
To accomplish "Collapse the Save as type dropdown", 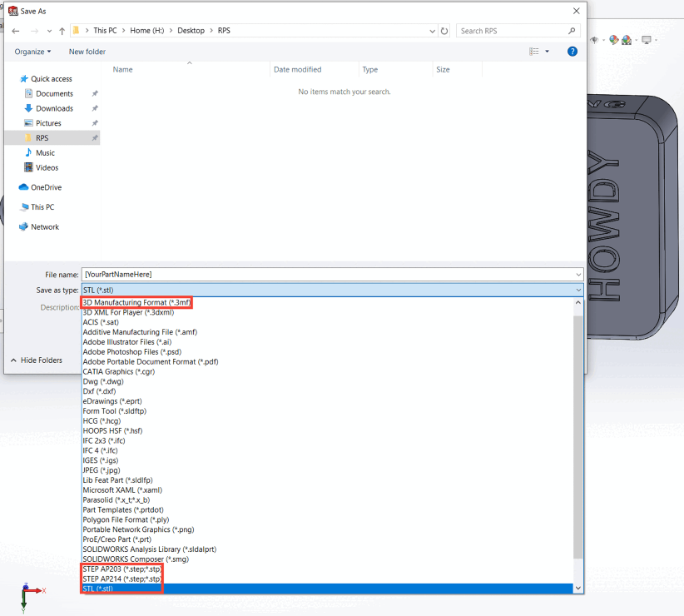I will pyautogui.click(x=577, y=290).
